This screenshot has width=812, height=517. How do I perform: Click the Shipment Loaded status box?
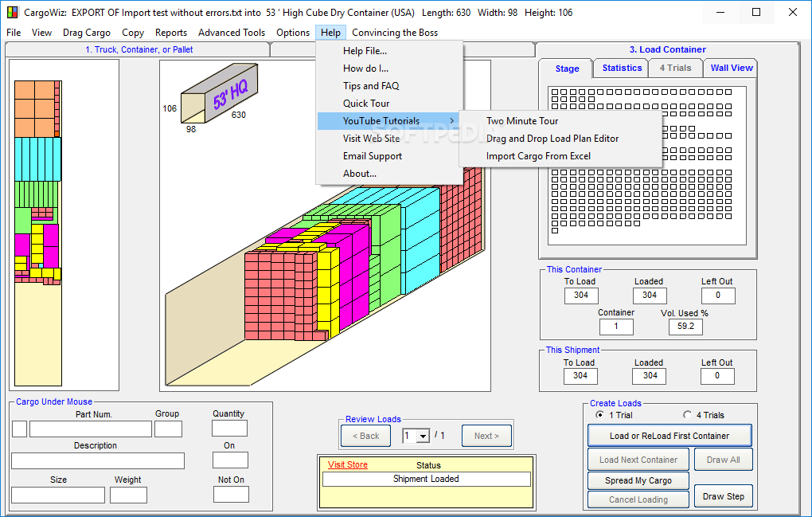pyautogui.click(x=426, y=480)
